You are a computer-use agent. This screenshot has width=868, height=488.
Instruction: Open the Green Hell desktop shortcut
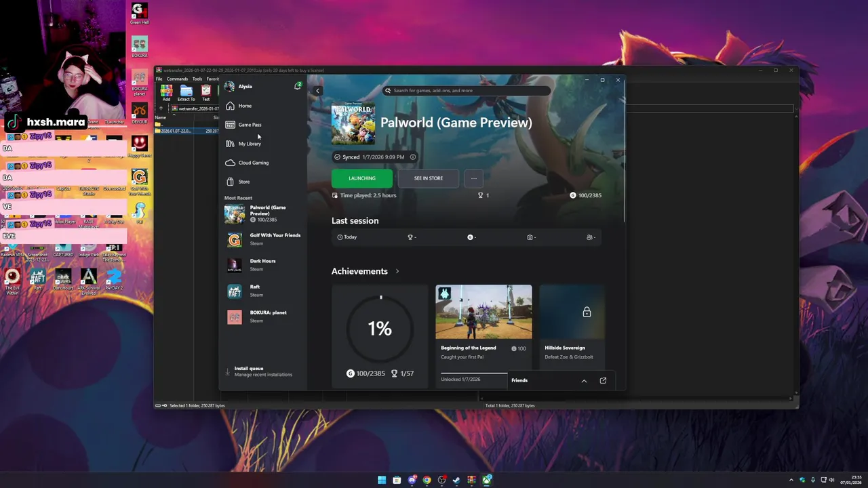point(139,14)
